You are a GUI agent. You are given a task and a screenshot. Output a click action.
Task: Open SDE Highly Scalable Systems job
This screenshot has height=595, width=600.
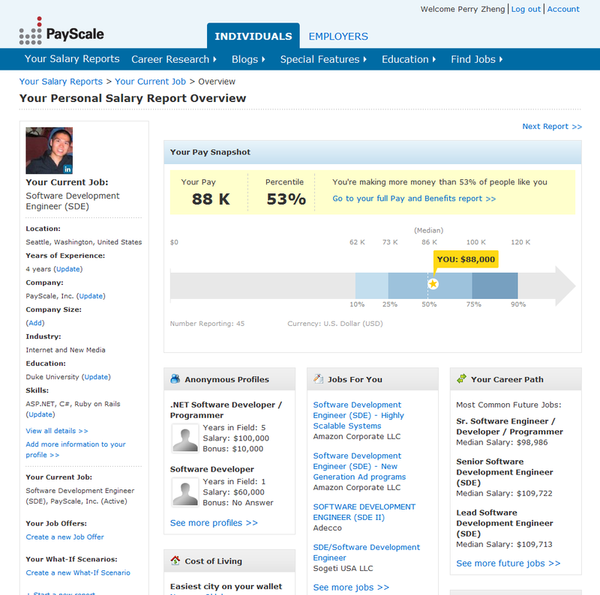359,415
